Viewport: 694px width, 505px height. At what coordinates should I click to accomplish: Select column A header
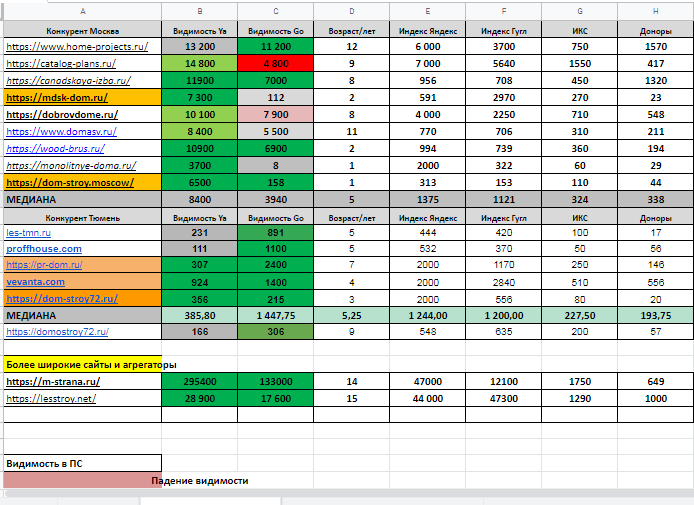(x=83, y=12)
